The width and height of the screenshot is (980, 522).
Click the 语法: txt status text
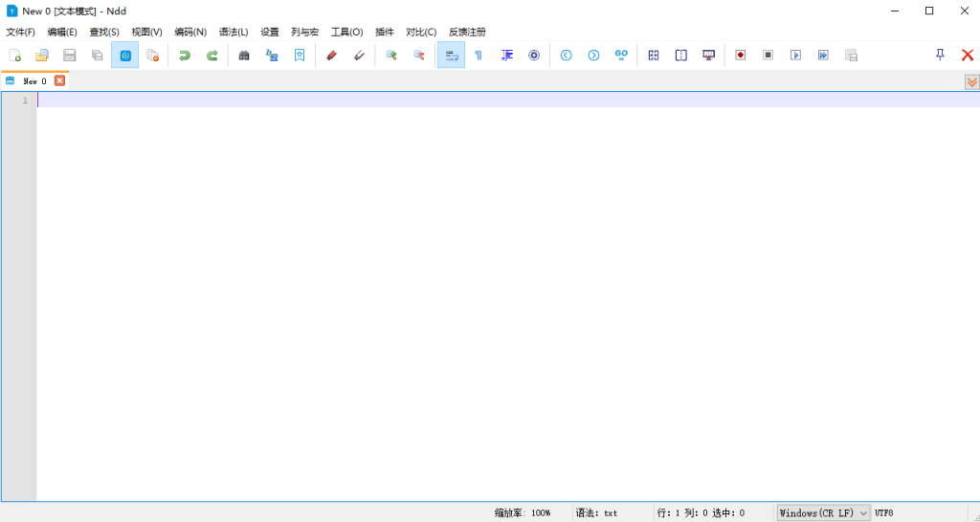[x=596, y=512]
